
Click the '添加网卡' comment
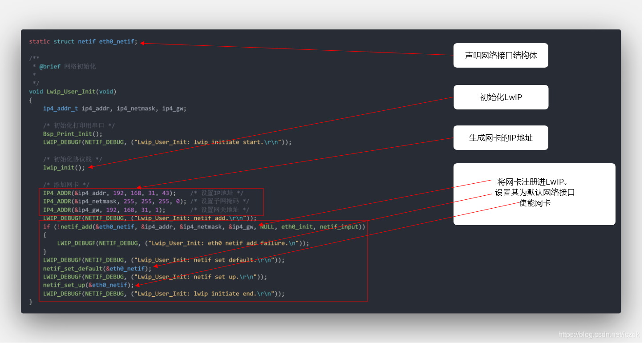tap(66, 184)
